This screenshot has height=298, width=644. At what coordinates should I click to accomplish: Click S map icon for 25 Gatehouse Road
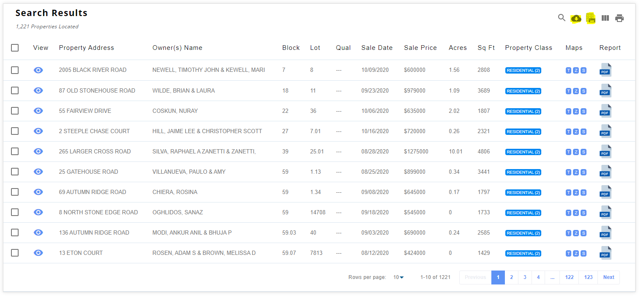[x=584, y=172]
